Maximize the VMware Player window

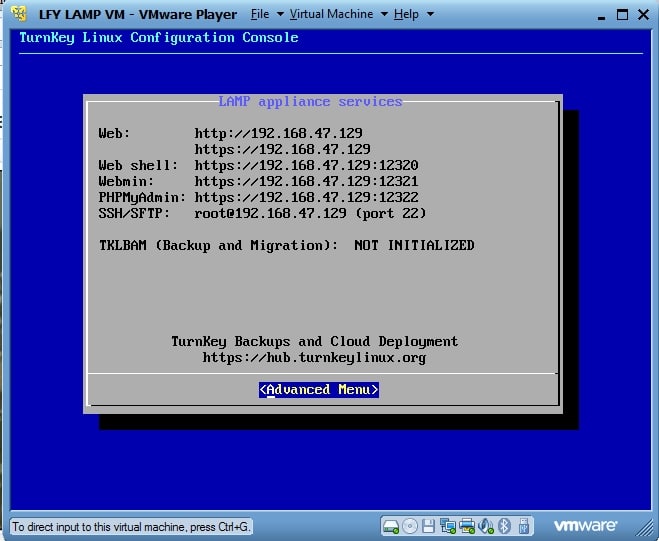coord(621,14)
